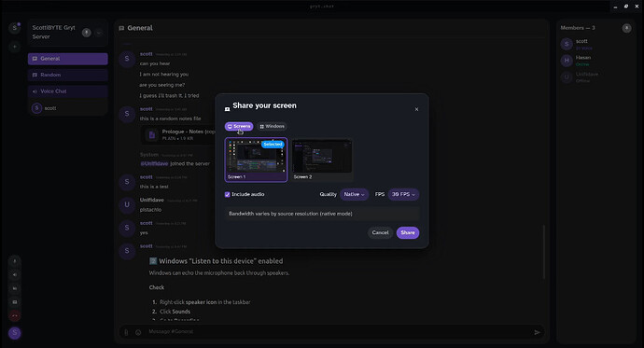Image resolution: width=644 pixels, height=348 pixels.
Task: Click the Share button
Action: click(408, 232)
